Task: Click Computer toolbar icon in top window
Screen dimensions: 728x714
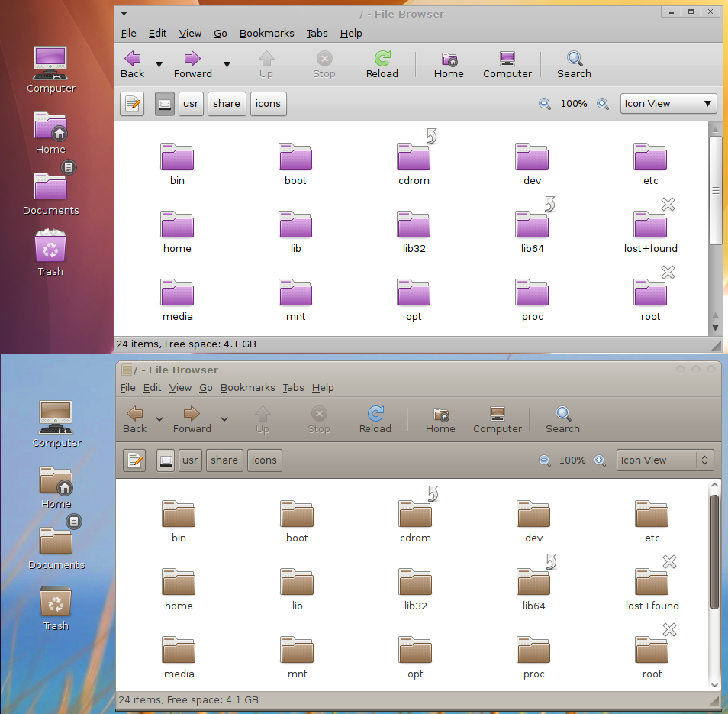Action: [x=507, y=59]
